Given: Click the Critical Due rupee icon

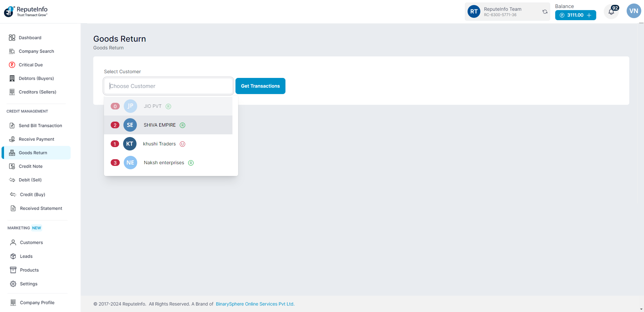Looking at the screenshot, I should coord(12,65).
